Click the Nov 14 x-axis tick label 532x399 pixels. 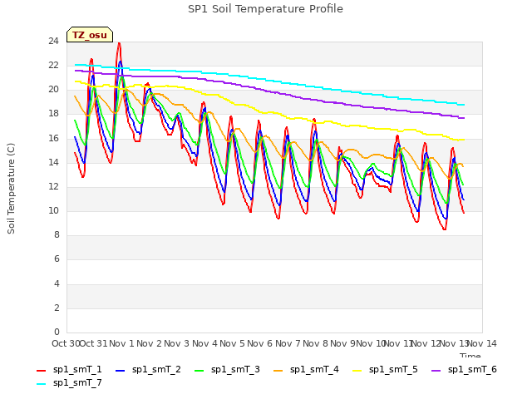[482, 343]
